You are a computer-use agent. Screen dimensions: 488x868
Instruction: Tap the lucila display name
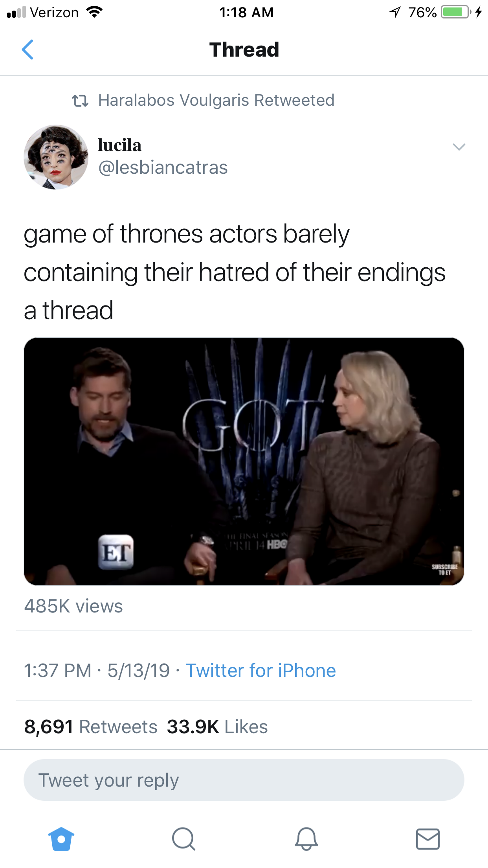click(x=119, y=145)
